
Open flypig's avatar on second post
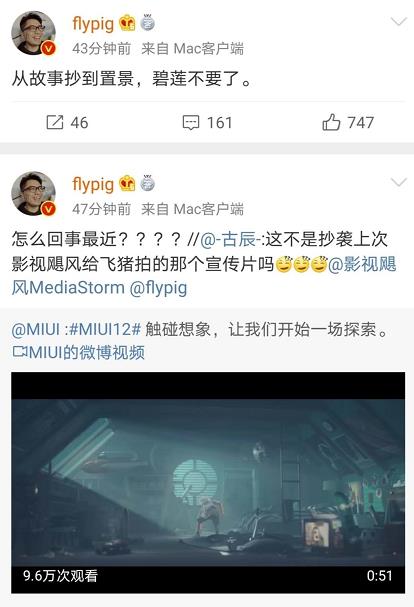[x=34, y=194]
